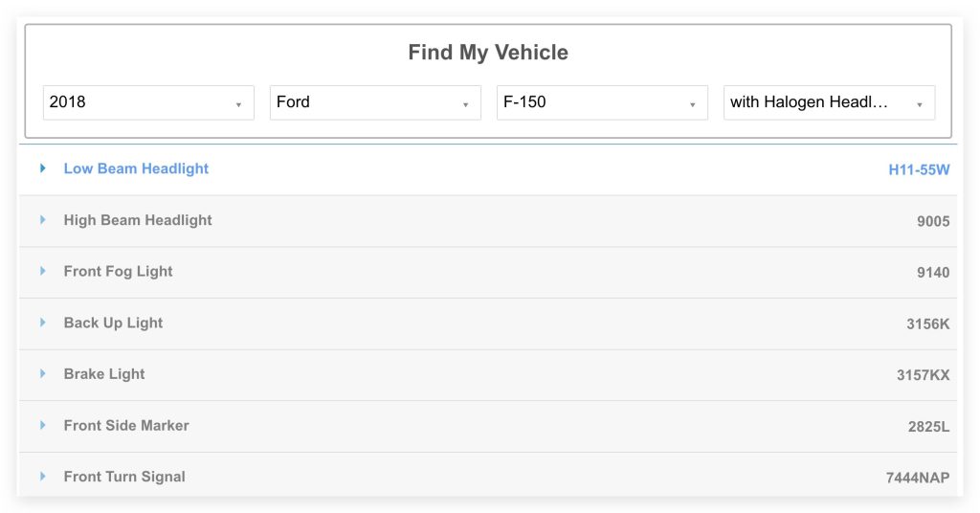Expand the High Beam Headlight arrow
Viewport: 980px width, 513px height.
tap(42, 220)
